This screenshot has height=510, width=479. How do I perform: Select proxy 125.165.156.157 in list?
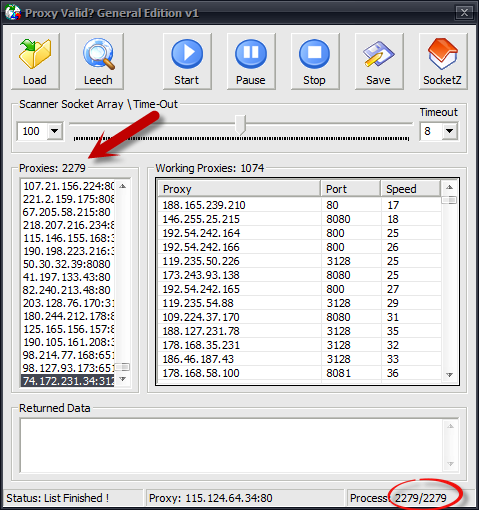pos(68,329)
